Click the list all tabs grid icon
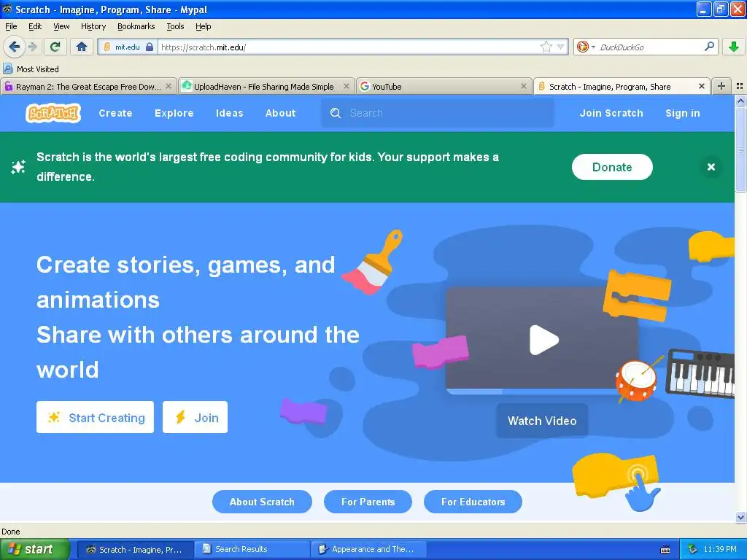 tap(740, 86)
